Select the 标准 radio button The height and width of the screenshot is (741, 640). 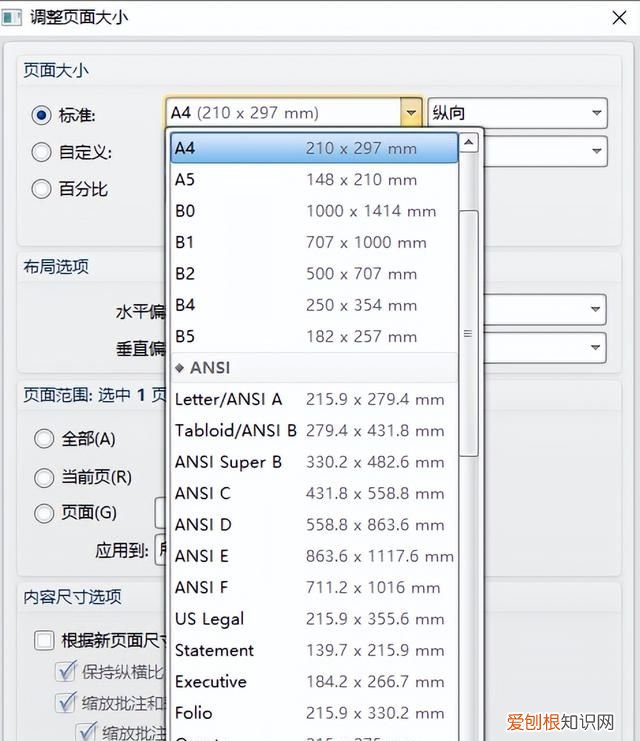click(x=41, y=115)
